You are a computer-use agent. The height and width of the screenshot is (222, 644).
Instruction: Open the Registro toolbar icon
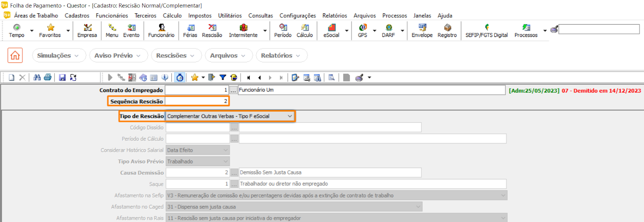pos(447,31)
